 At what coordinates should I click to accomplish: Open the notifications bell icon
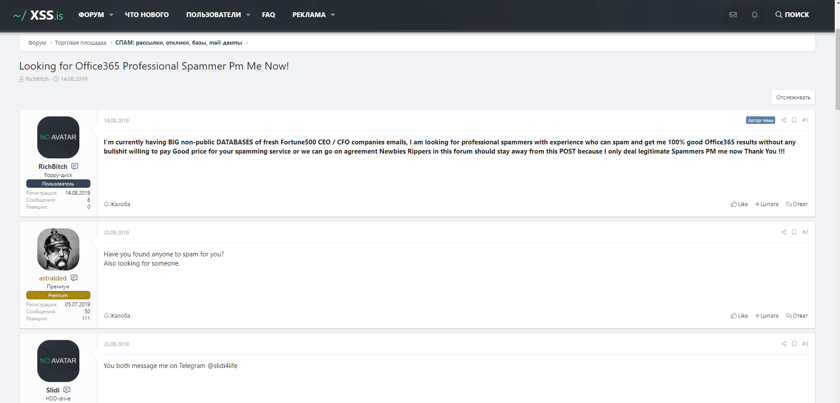(754, 15)
